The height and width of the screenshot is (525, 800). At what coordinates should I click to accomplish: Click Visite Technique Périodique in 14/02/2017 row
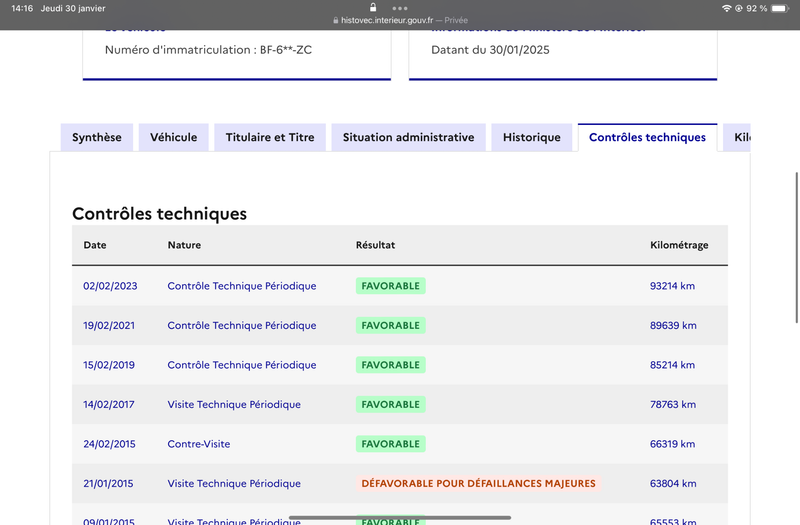click(234, 405)
